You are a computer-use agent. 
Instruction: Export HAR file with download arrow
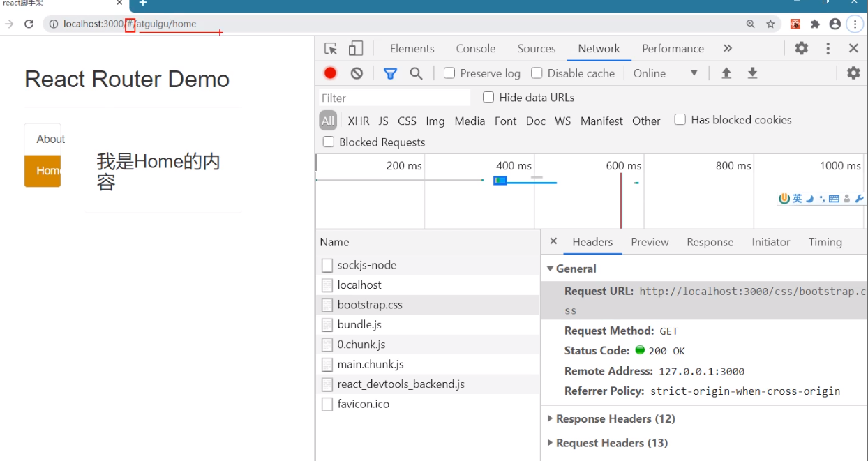(x=752, y=73)
